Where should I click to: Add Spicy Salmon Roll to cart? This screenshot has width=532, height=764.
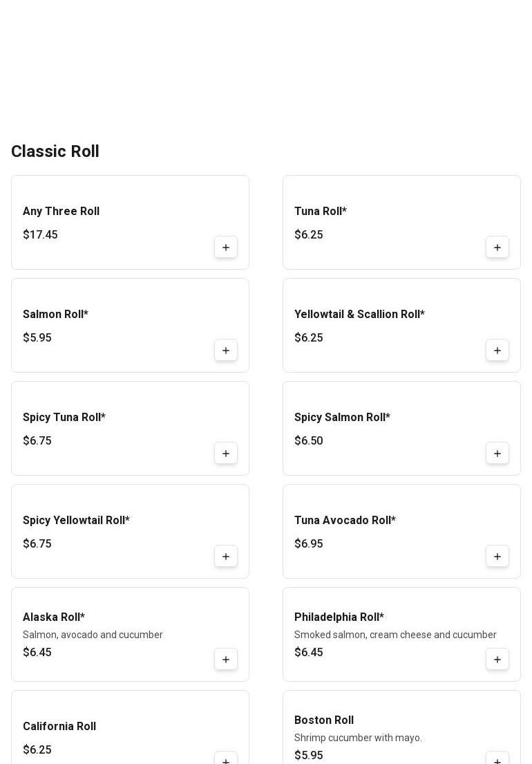(497, 454)
